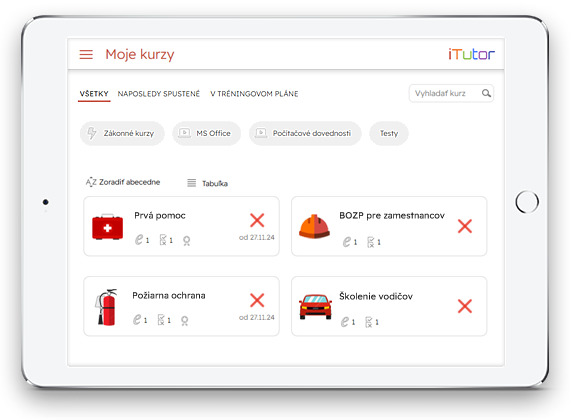Screen dimensions: 570x420
Task: Click red X on Školenie vodičov card
Action: pyautogui.click(x=465, y=306)
